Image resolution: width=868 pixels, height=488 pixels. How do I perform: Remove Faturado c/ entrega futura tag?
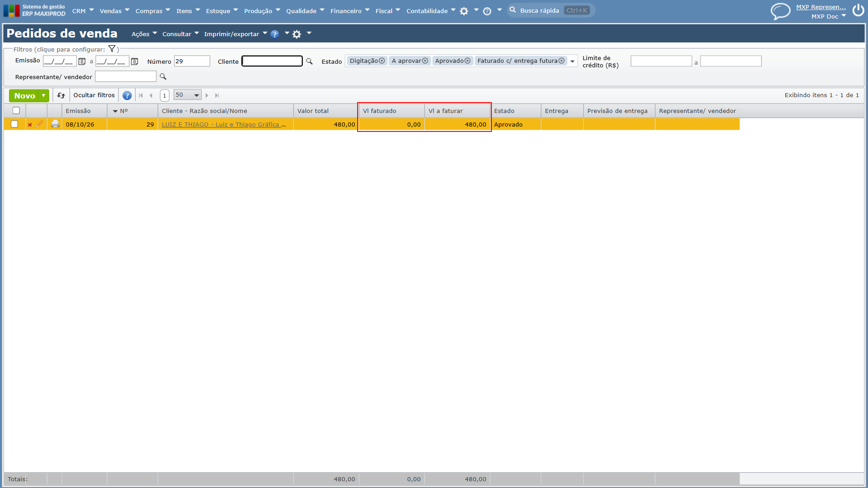pos(561,61)
